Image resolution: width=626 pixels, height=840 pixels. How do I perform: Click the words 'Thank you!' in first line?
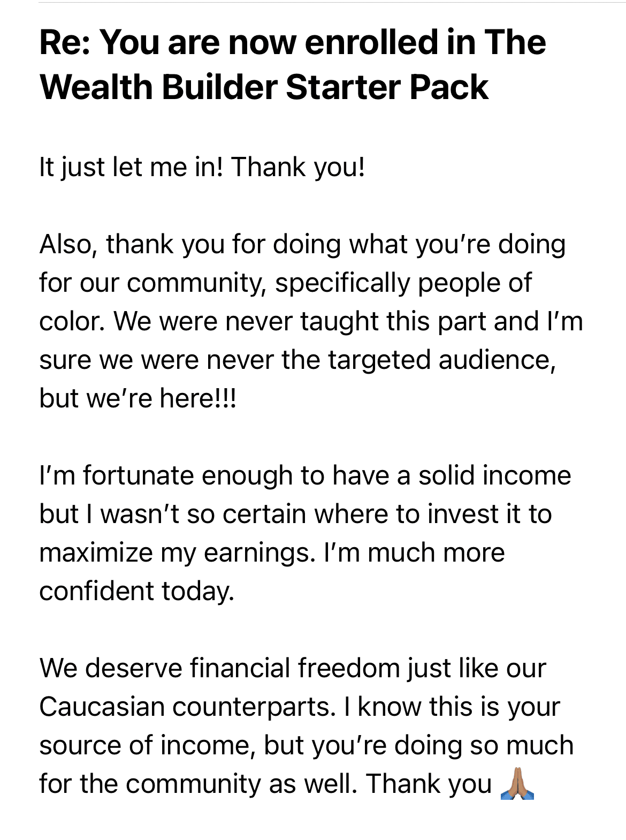pos(299,168)
